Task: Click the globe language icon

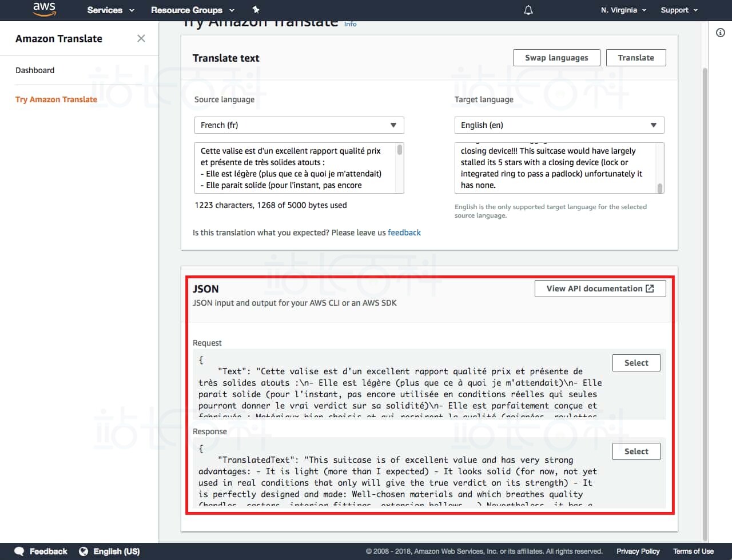Action: (83, 551)
